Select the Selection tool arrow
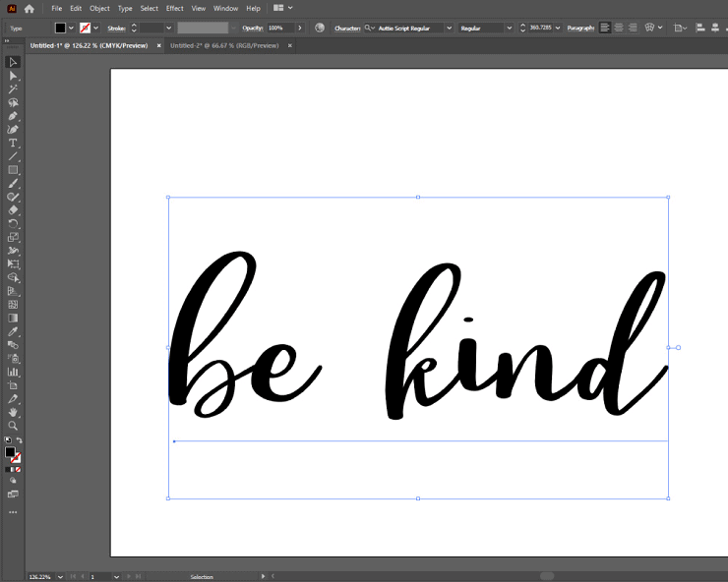The width and height of the screenshot is (728, 582). (13, 62)
